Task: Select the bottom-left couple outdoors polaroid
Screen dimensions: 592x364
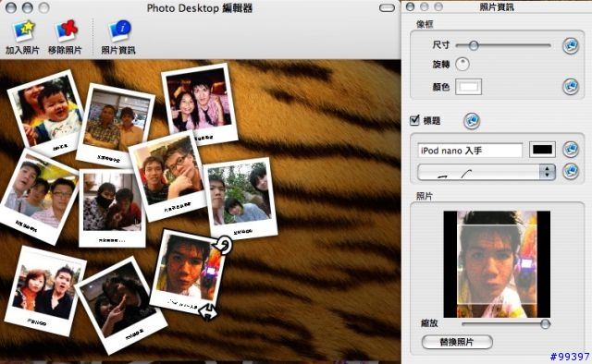Action: pyautogui.click(x=45, y=290)
